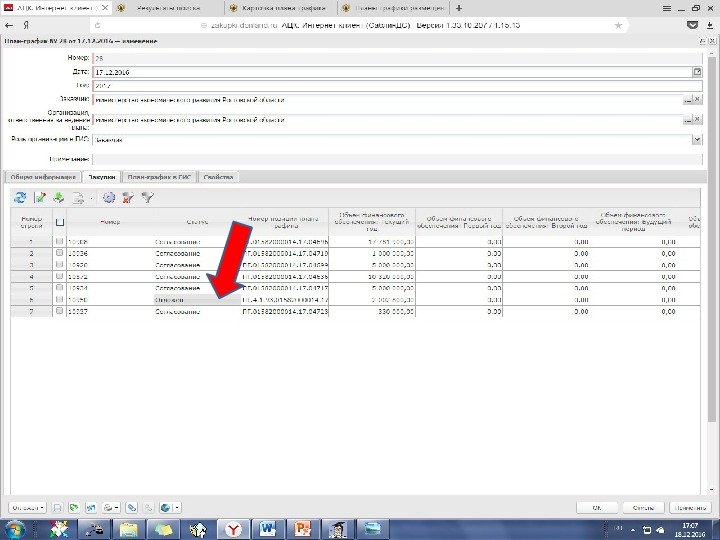The height and width of the screenshot is (540, 720).
Task: Tick the checkbox for row 7 number 10037
Action: click(59, 311)
